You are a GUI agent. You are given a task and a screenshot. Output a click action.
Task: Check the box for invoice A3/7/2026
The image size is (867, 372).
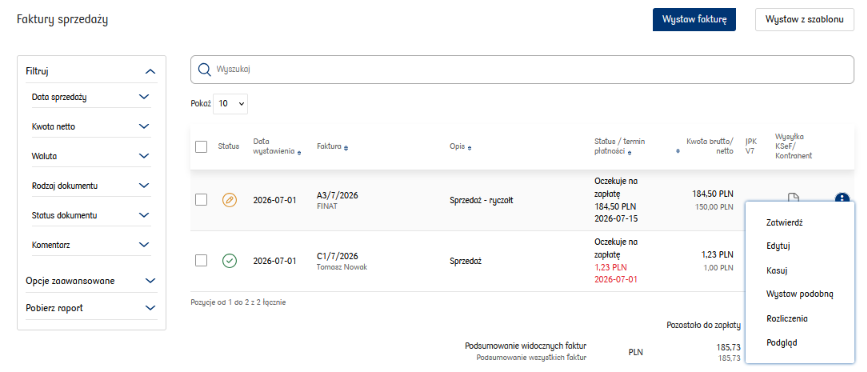(201, 200)
